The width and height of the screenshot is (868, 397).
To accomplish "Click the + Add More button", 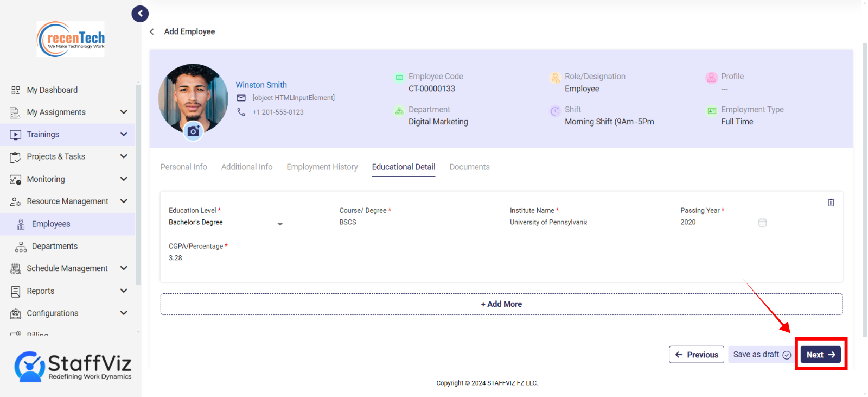I will [x=501, y=304].
